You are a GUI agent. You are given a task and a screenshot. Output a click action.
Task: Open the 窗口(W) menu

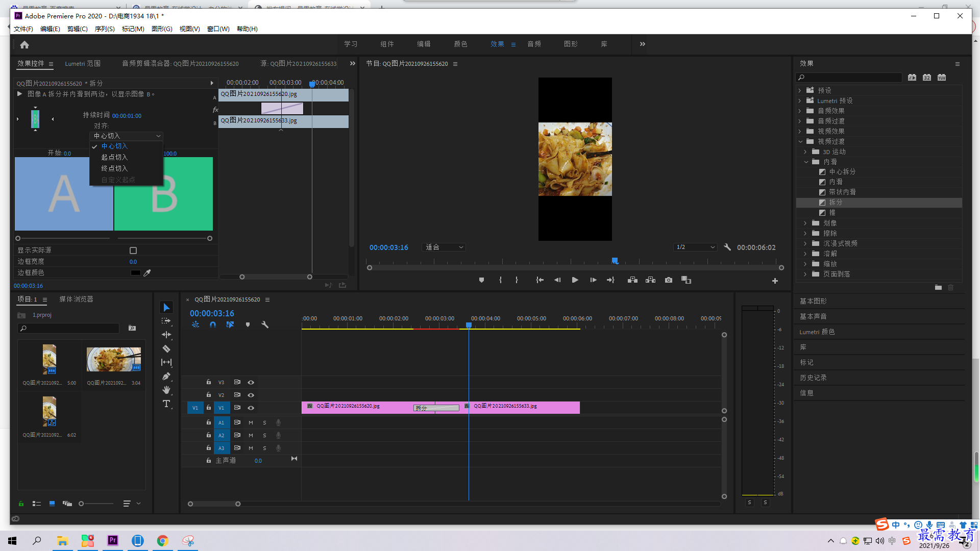[218, 29]
